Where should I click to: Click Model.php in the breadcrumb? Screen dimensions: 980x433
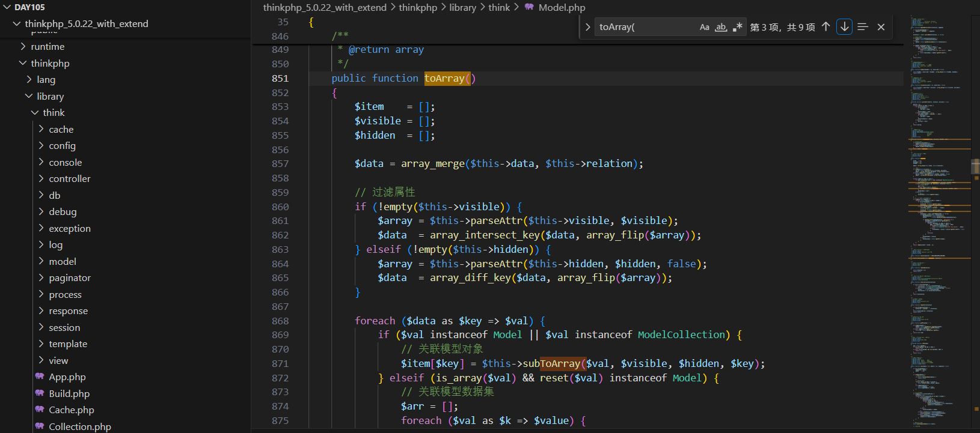coord(562,8)
